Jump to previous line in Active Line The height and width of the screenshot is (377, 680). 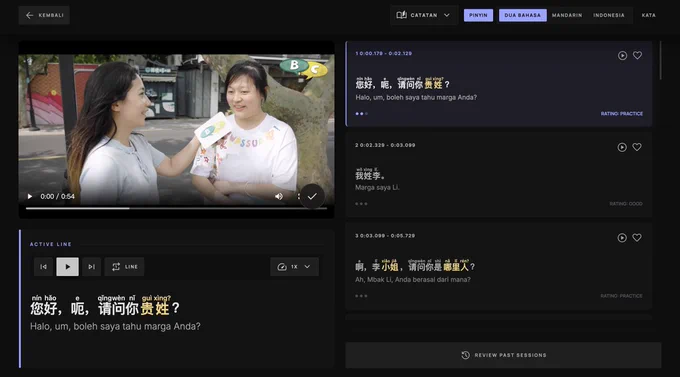tap(43, 267)
